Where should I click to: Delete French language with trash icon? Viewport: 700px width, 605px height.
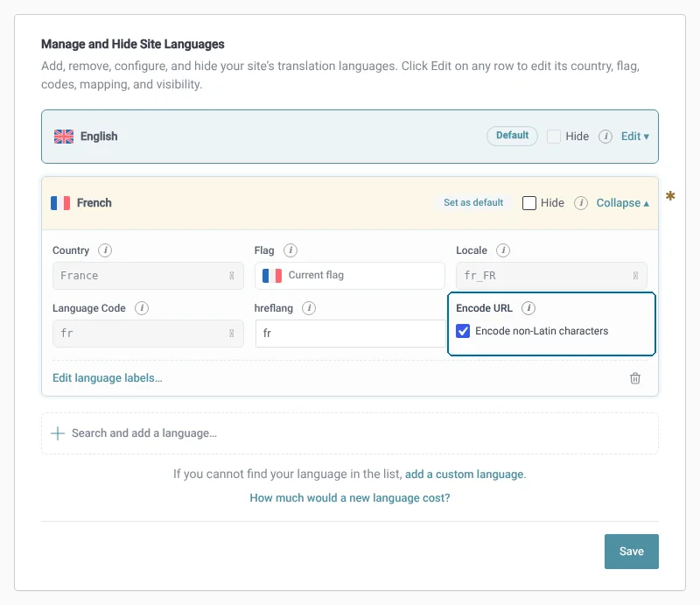click(x=635, y=378)
